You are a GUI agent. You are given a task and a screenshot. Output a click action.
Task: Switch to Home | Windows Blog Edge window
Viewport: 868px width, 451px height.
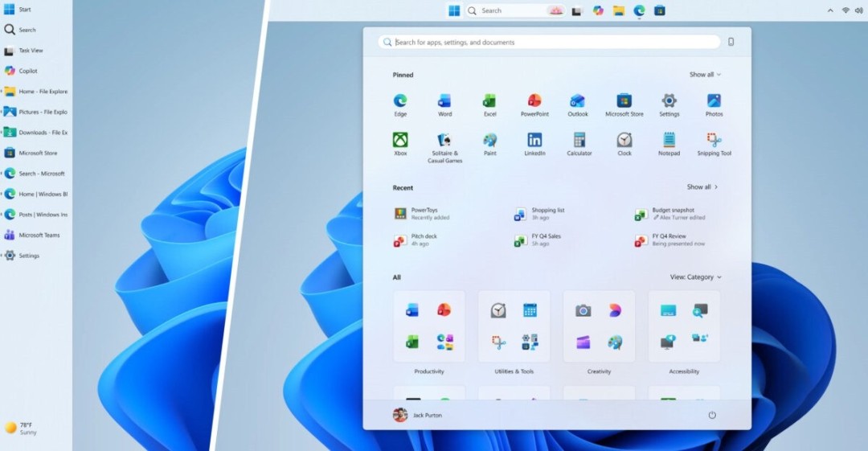coord(36,194)
